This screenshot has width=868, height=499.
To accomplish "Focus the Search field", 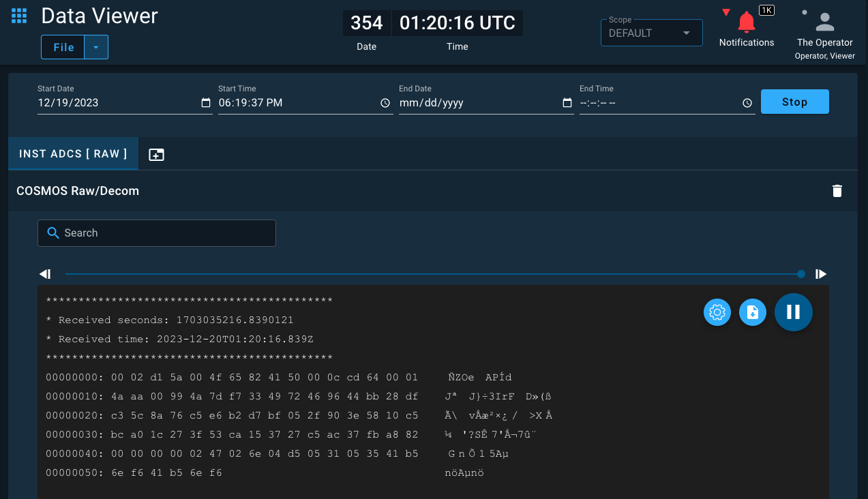I will click(x=157, y=233).
